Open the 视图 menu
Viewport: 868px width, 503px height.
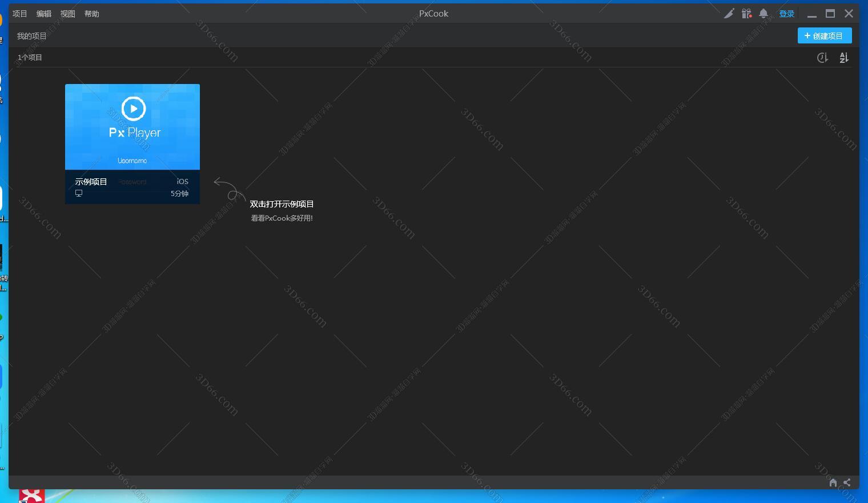point(68,14)
